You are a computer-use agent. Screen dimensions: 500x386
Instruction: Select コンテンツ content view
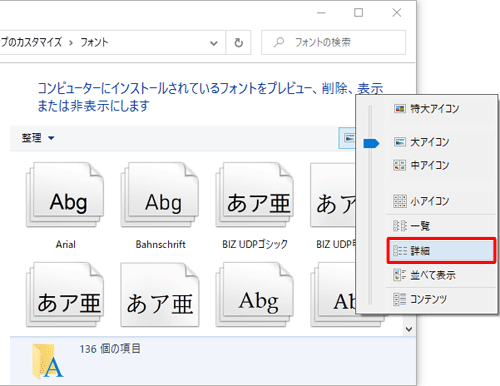click(441, 299)
